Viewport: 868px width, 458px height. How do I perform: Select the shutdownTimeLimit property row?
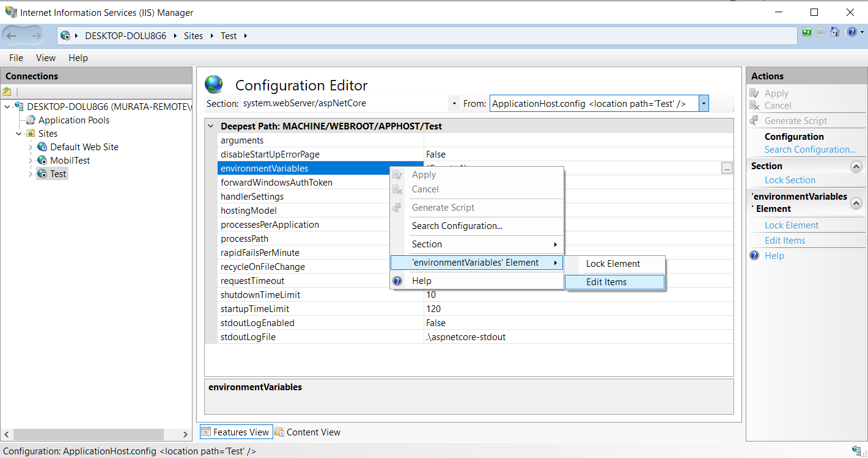(x=475, y=295)
